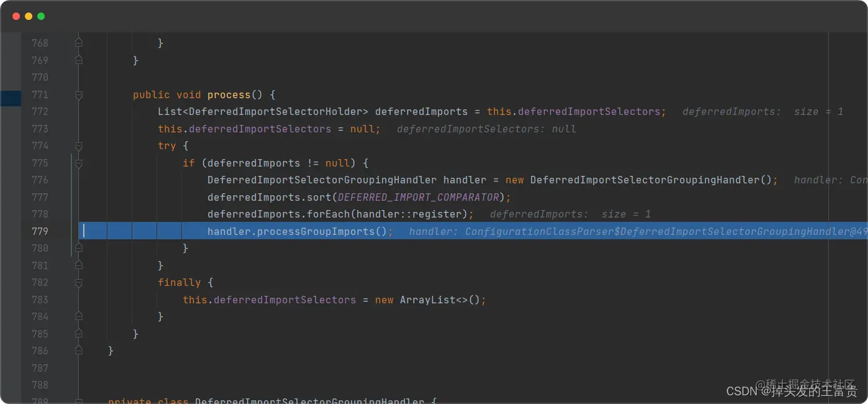Click the red close window button
868x404 pixels.
coord(16,16)
